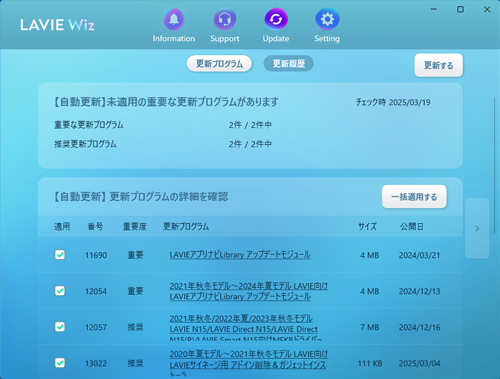Click the 未適用の重要な更新プログラムがあります heading
The image size is (500, 379).
click(x=192, y=102)
